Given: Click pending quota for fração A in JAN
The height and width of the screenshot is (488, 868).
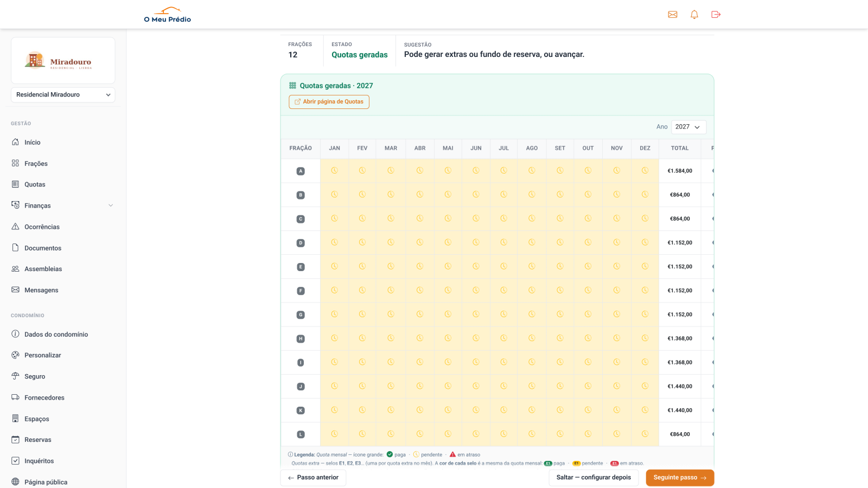Looking at the screenshot, I should click(335, 171).
